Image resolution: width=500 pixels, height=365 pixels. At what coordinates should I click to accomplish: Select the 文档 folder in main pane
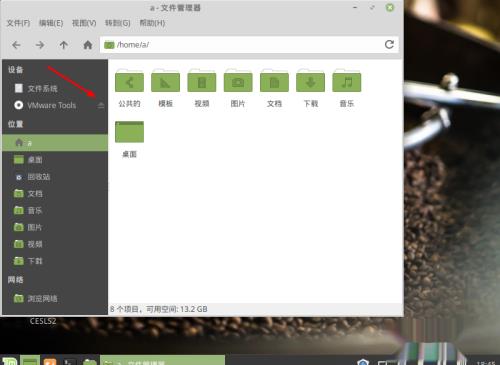coord(274,81)
